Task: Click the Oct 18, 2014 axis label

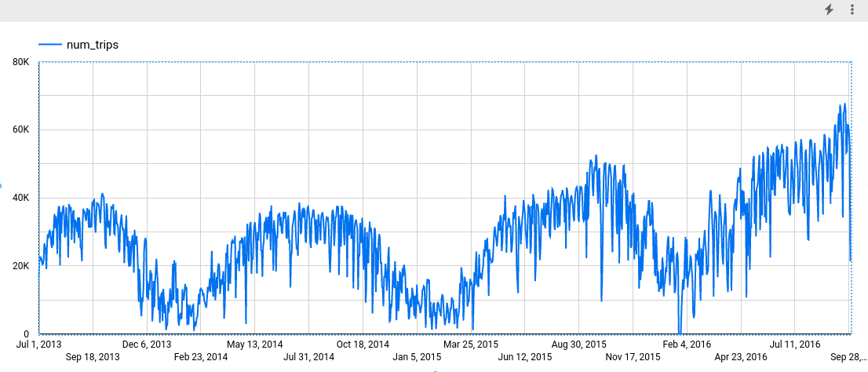Action: pyautogui.click(x=363, y=344)
